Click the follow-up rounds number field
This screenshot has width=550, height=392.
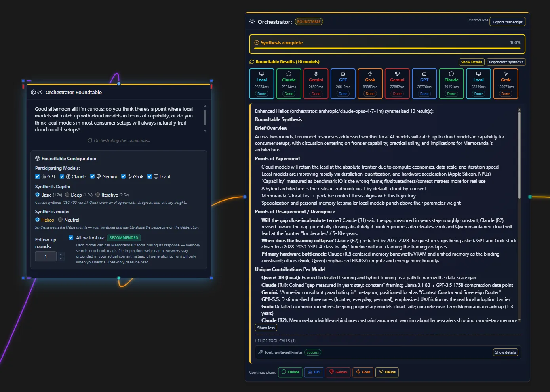46,256
